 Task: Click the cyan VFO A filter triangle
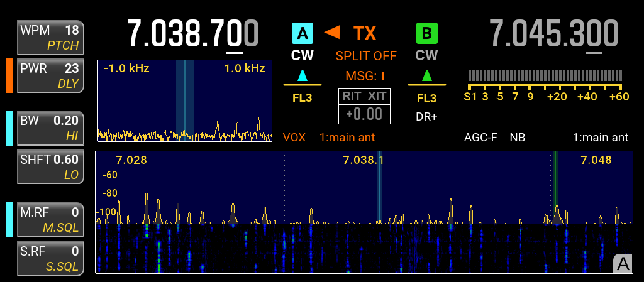click(303, 76)
